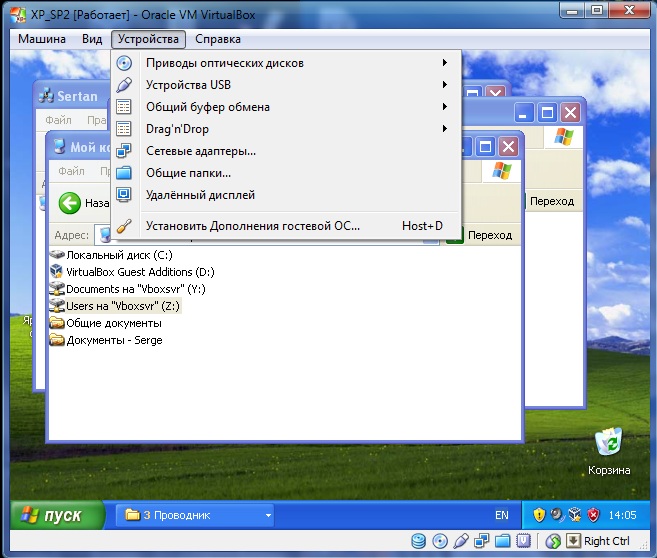Open Корзина recycle bin on desktop
657x558 pixels.
pos(609,452)
